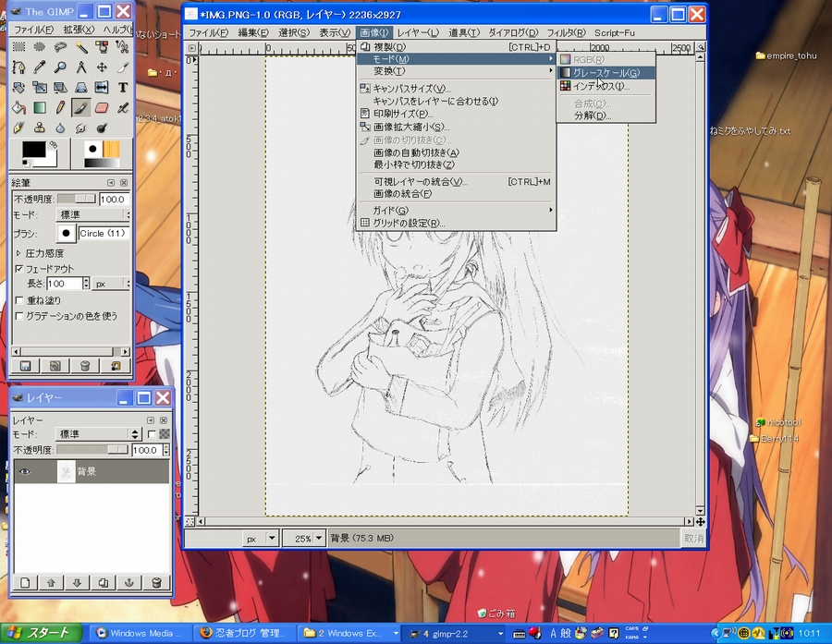Viewport: 832px width, 644px height.
Task: Pick the Scale tool
Action: click(39, 88)
